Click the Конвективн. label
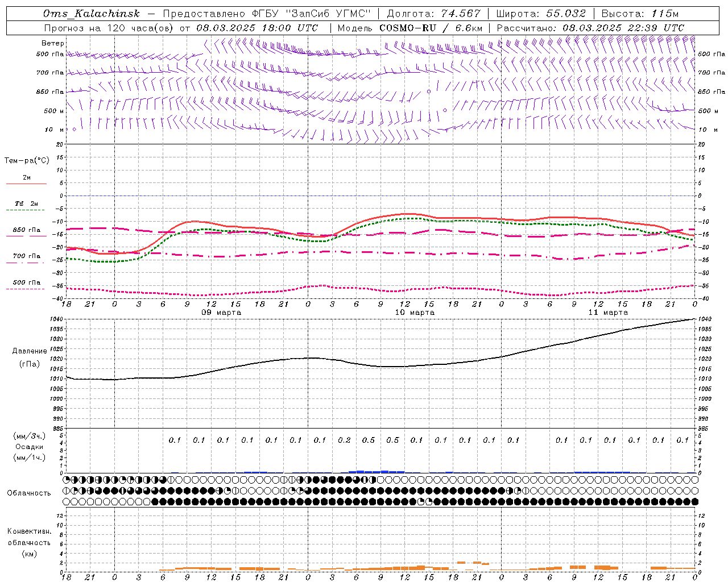The image size is (728, 582). pos(29,531)
